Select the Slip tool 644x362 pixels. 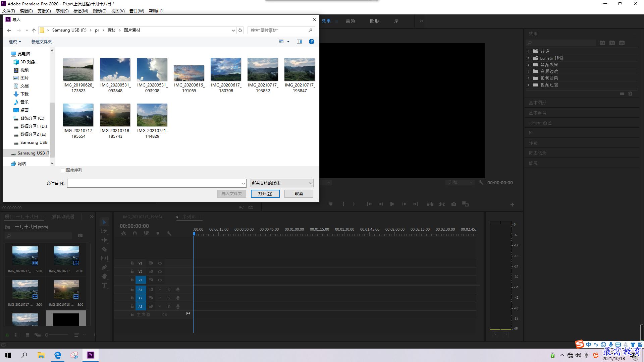click(104, 258)
